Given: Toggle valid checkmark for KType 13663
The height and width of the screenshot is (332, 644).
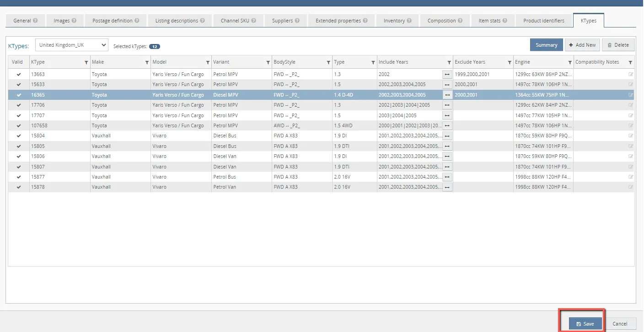Looking at the screenshot, I should click(19, 74).
